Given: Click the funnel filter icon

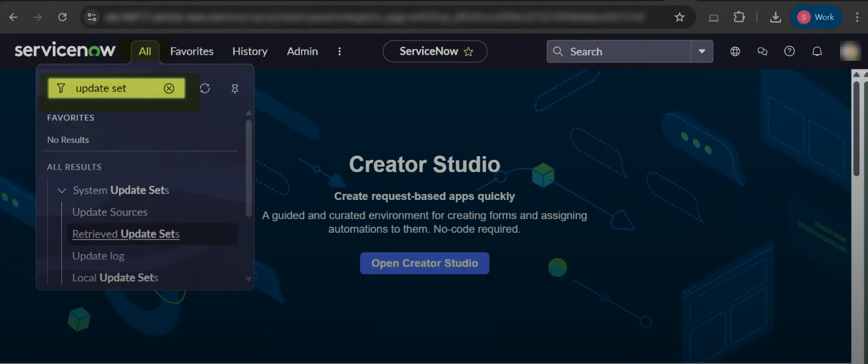Looking at the screenshot, I should [61, 88].
